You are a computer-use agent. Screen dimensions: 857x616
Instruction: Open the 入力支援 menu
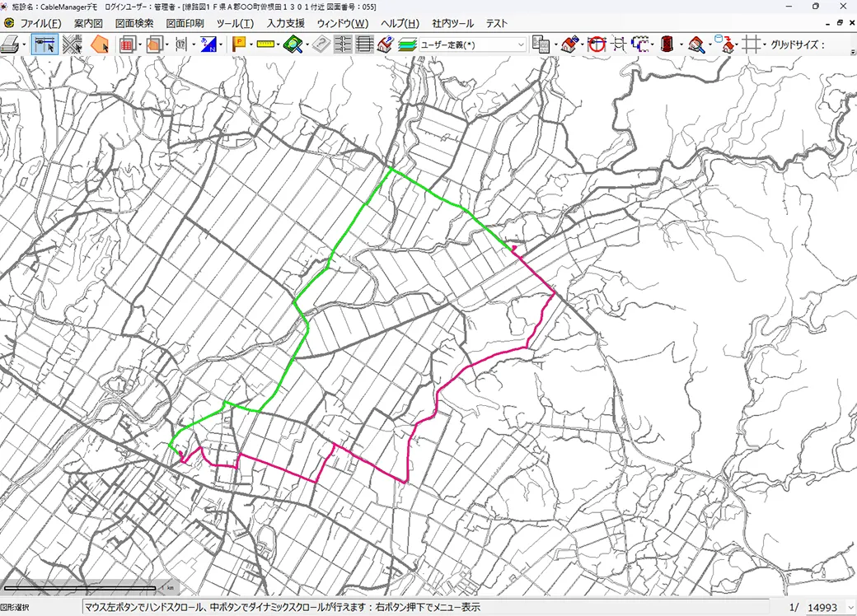coord(285,24)
